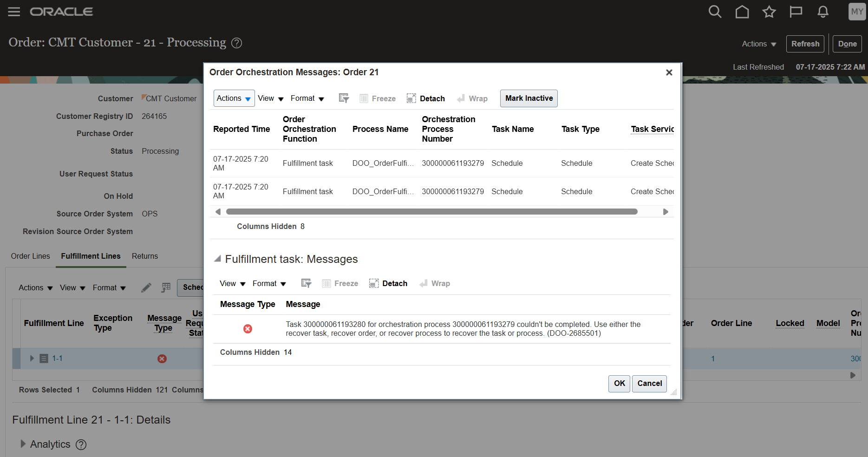Click the partially hidden Schedule button behind dialog
Viewport: 868px width, 457px height.
[190, 287]
